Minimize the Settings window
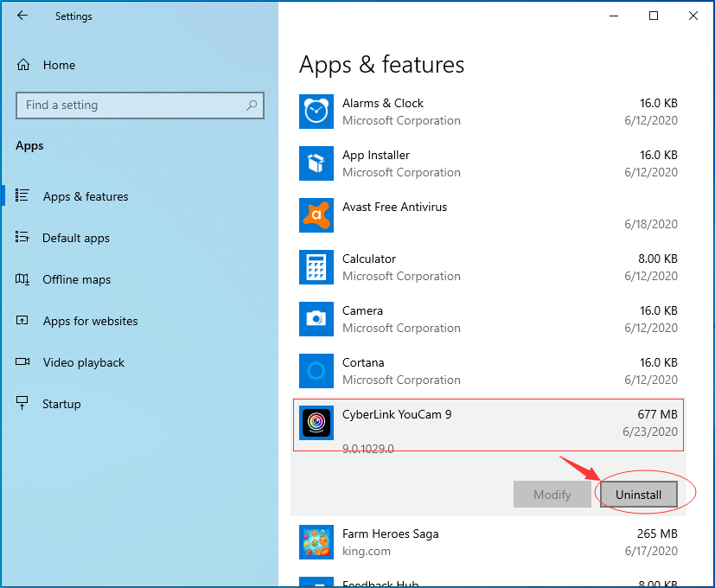Viewport: 715px width, 588px height. (x=614, y=16)
